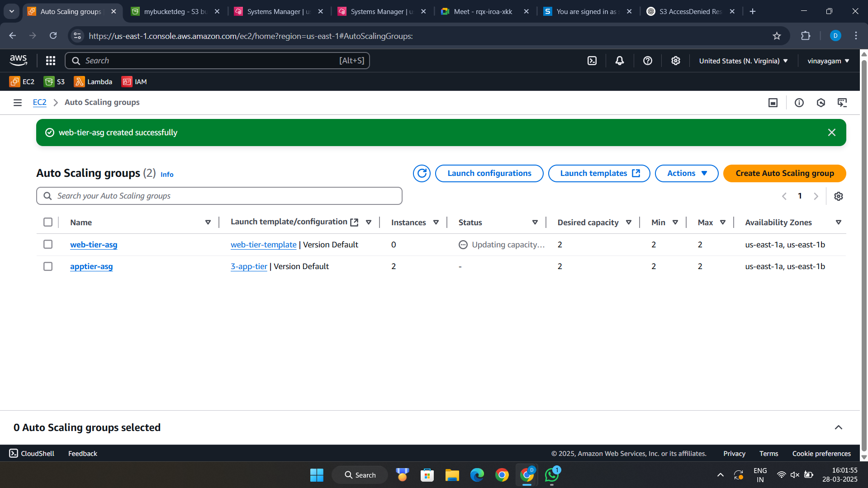Open WhatsApp from taskbar
The width and height of the screenshot is (868, 488).
point(552,475)
